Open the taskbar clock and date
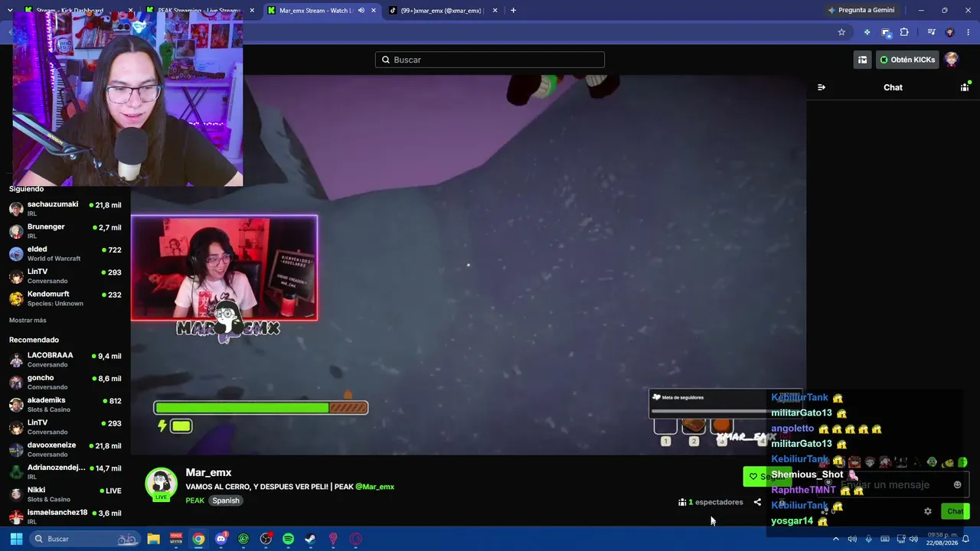The width and height of the screenshot is (980, 551). pyautogui.click(x=942, y=539)
